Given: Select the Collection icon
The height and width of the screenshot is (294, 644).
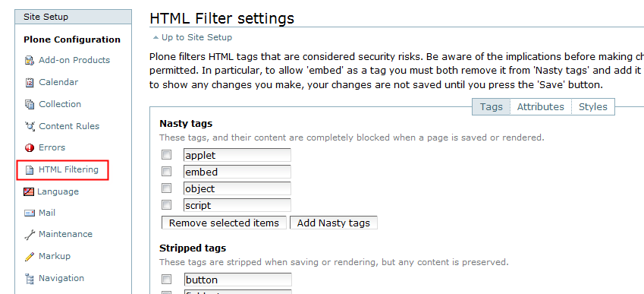Looking at the screenshot, I should click(x=29, y=104).
